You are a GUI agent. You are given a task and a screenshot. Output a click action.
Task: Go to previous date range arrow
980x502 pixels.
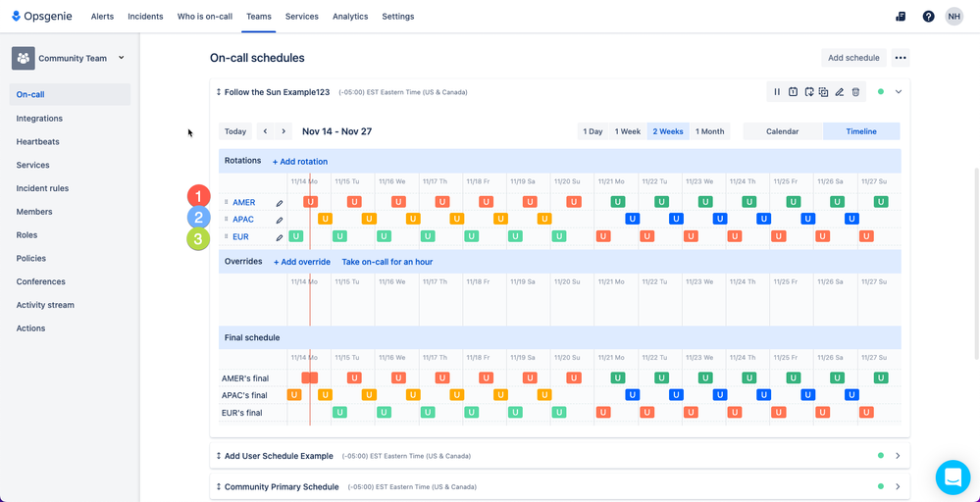pos(265,131)
